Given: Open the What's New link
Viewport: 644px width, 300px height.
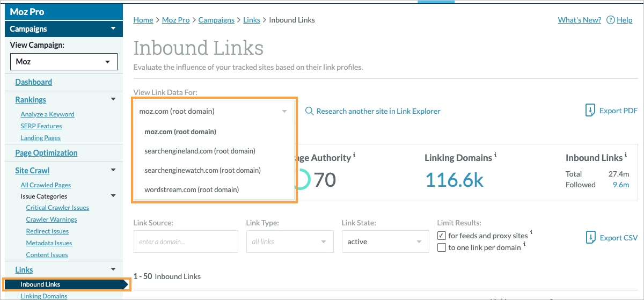Looking at the screenshot, I should click(x=579, y=20).
